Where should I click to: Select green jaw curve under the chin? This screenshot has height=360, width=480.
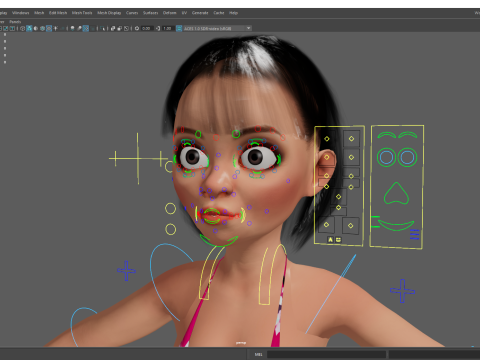coord(219,241)
